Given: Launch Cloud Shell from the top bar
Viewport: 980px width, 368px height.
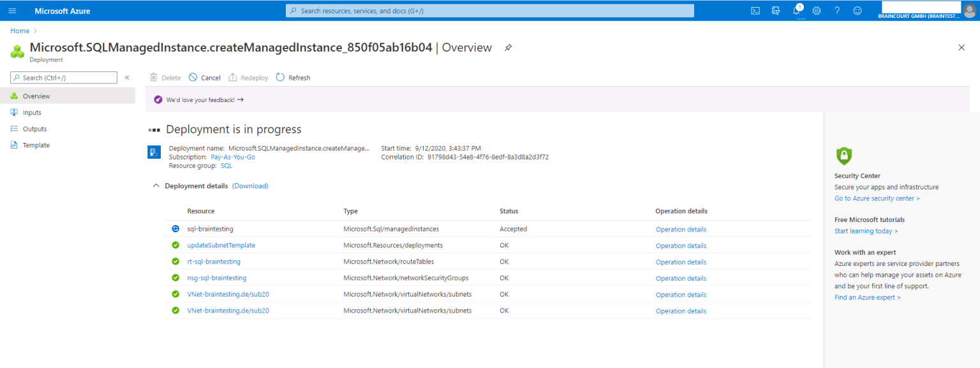Looking at the screenshot, I should 755,11.
